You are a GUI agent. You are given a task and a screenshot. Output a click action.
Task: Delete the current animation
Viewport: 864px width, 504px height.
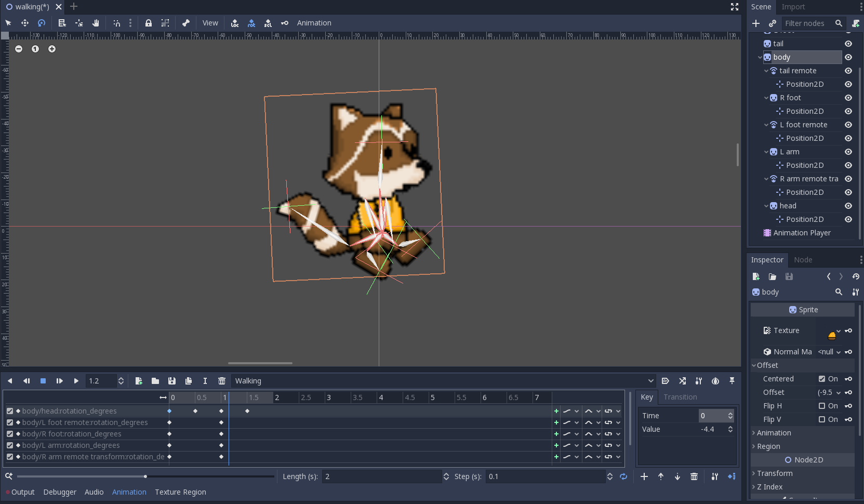(x=222, y=381)
